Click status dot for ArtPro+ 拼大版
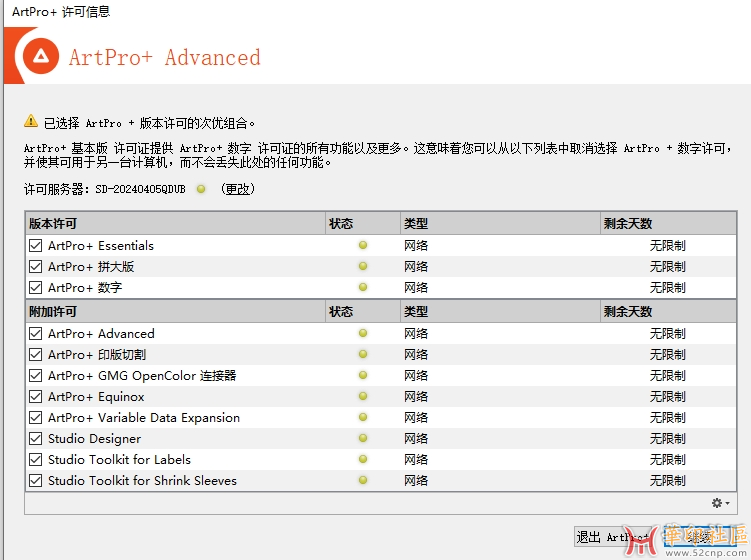Viewport: 751px width, 560px height. 363,266
